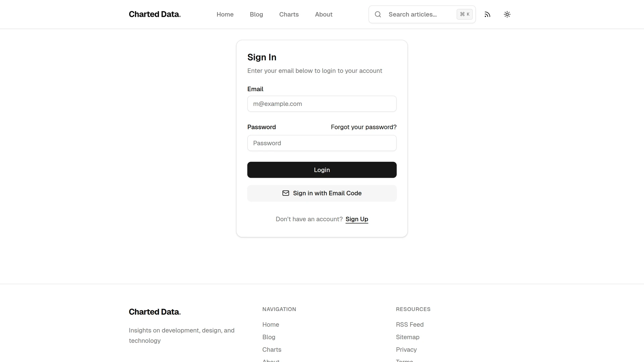Click the NAVIGATION footer heading

(279, 309)
